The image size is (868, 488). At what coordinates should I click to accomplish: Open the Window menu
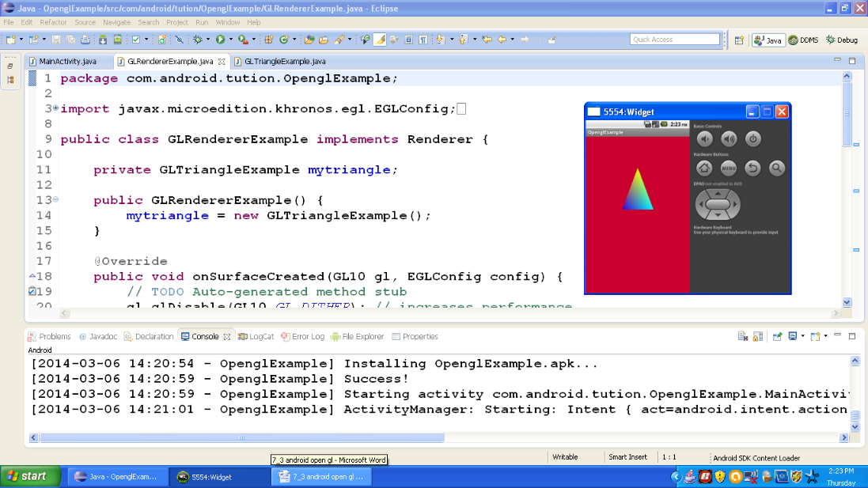228,22
